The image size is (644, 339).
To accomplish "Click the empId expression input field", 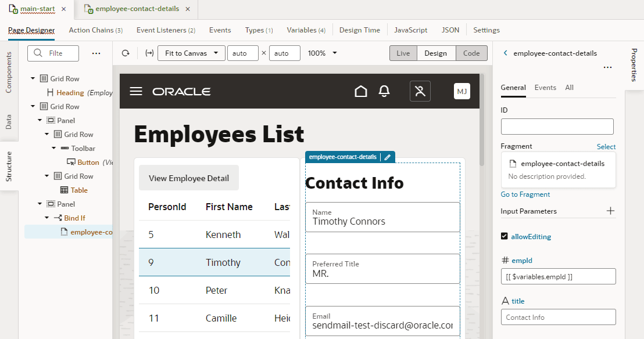I will [x=558, y=276].
